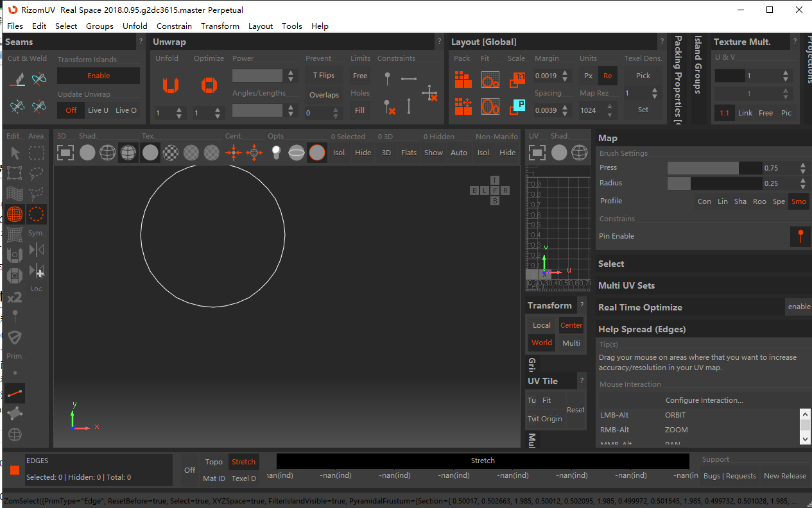The height and width of the screenshot is (508, 812).
Task: Click the Pin Enable red pin icon
Action: coord(800,236)
